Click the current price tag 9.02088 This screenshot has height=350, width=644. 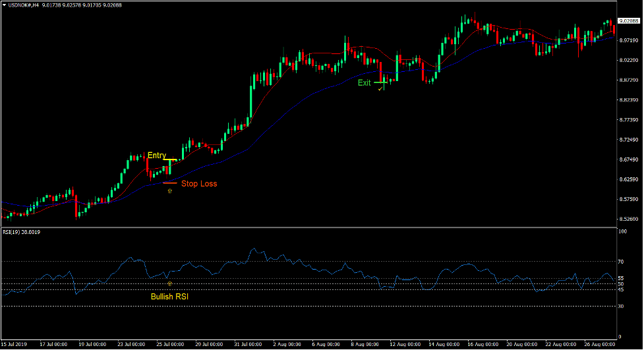click(x=629, y=21)
